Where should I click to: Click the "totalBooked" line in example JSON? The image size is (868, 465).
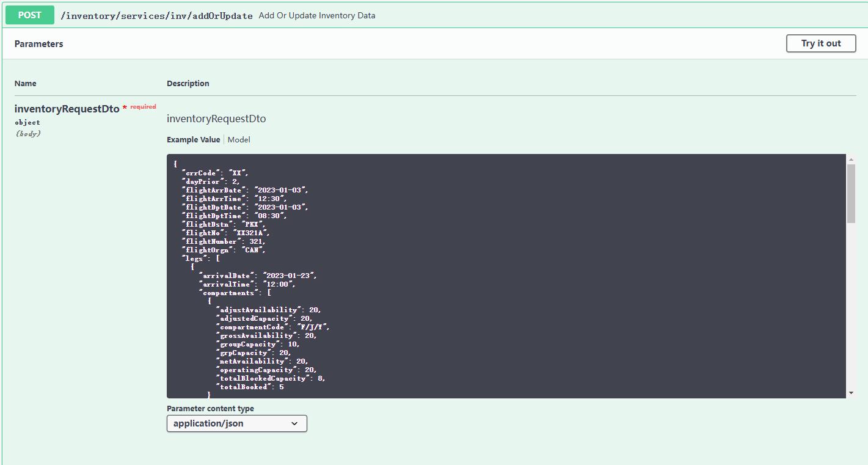pos(250,387)
